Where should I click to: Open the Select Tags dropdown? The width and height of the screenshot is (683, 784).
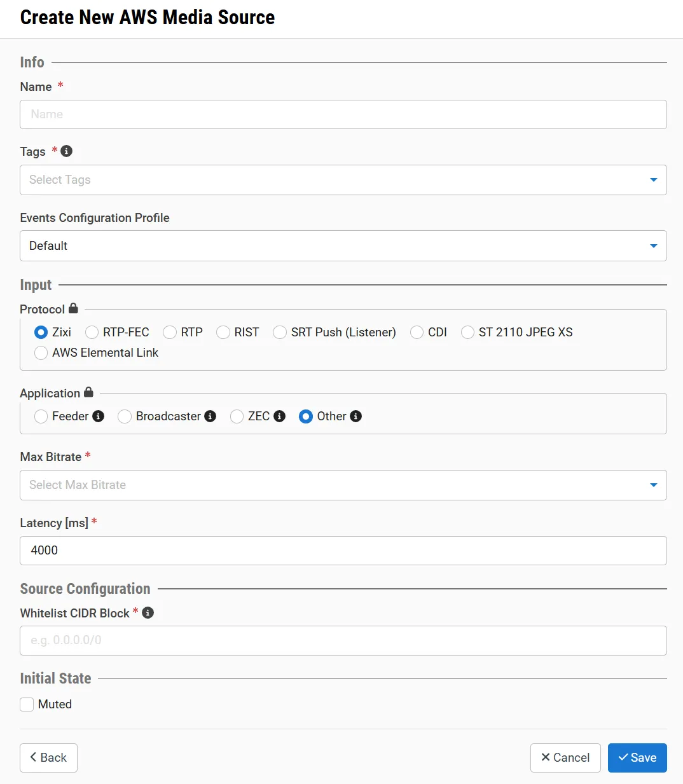tap(343, 180)
